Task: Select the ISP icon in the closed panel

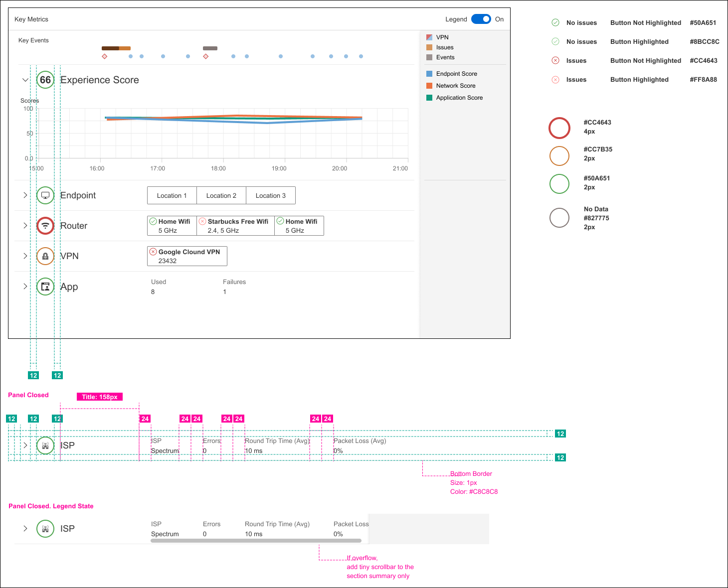Action: click(x=45, y=445)
